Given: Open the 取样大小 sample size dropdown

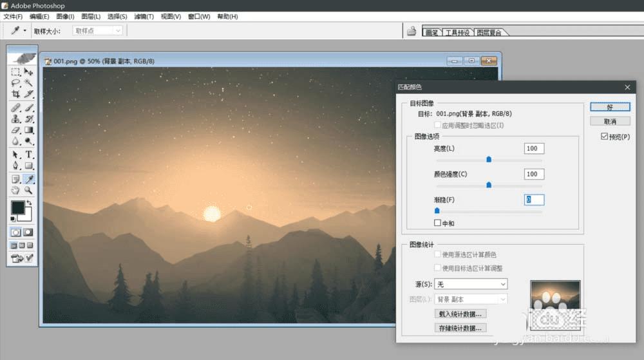Looking at the screenshot, I should click(x=97, y=31).
